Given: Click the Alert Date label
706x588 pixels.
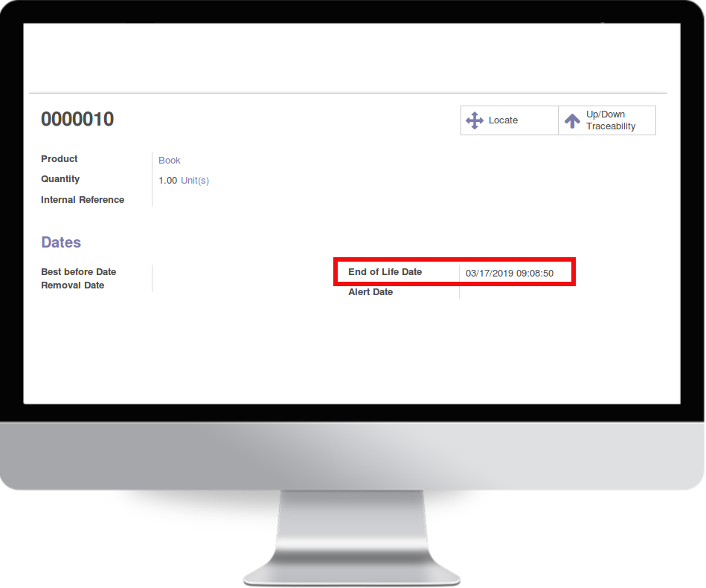Looking at the screenshot, I should point(370,292).
